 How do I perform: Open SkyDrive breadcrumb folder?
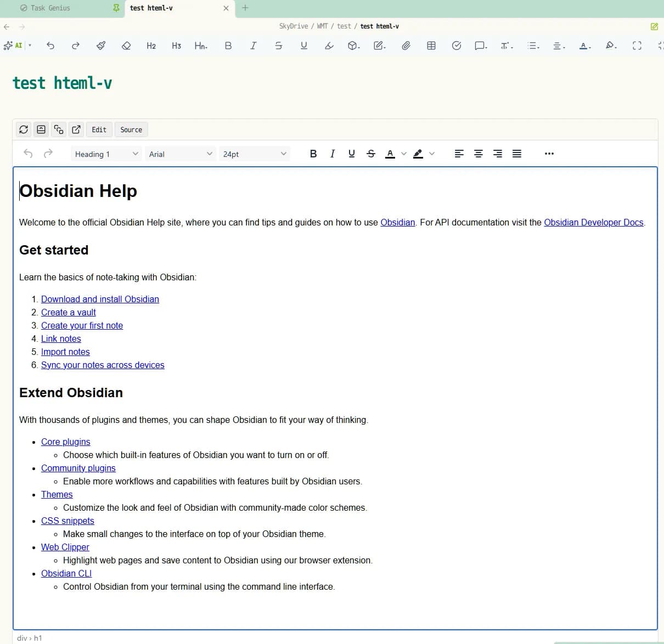click(294, 26)
